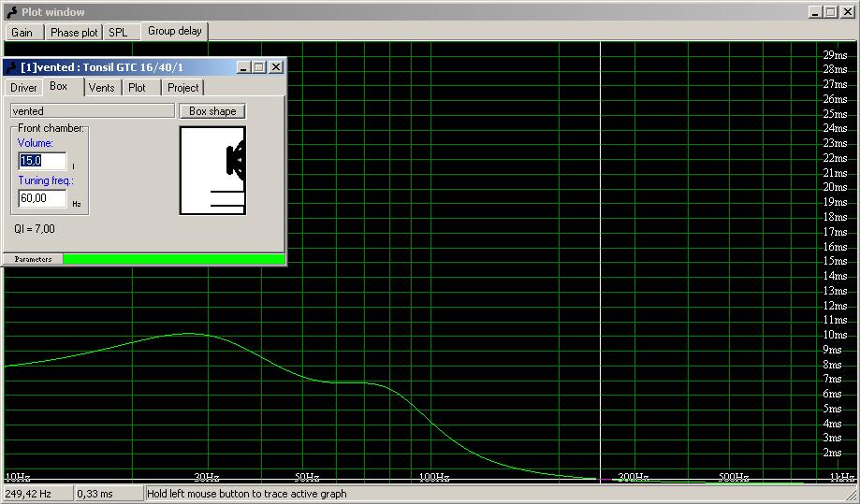Click the vented box diagram image
Screen dimensions: 860x504
coord(212,170)
